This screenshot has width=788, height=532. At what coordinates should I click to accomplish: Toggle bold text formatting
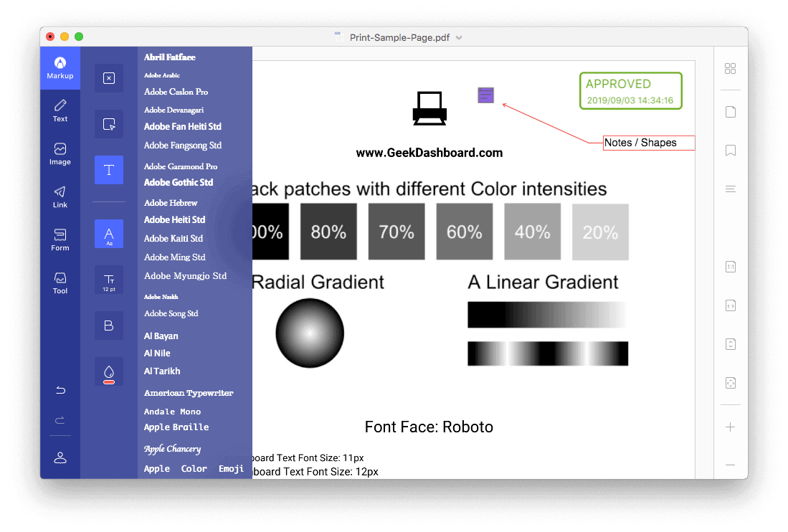pos(108,325)
